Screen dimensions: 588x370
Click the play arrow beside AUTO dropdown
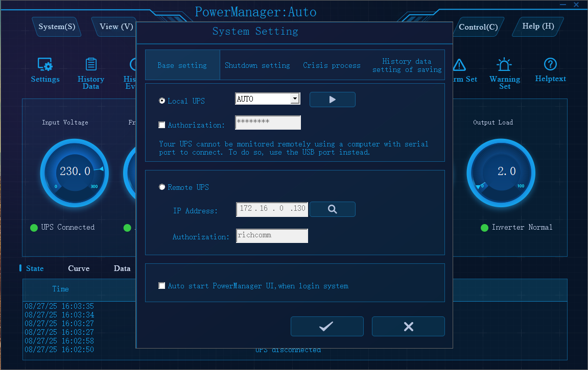[x=332, y=100]
